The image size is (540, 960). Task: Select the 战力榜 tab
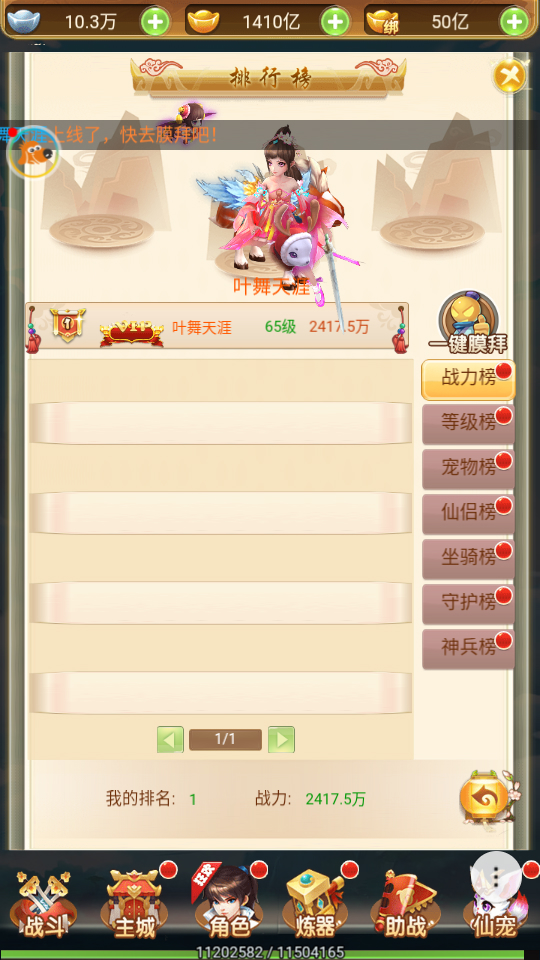pos(468,380)
